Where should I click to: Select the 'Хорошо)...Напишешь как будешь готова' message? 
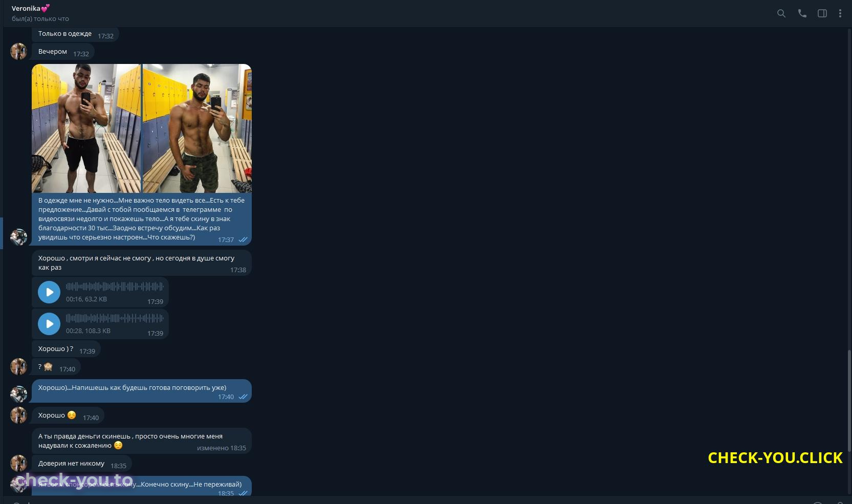pos(142,391)
